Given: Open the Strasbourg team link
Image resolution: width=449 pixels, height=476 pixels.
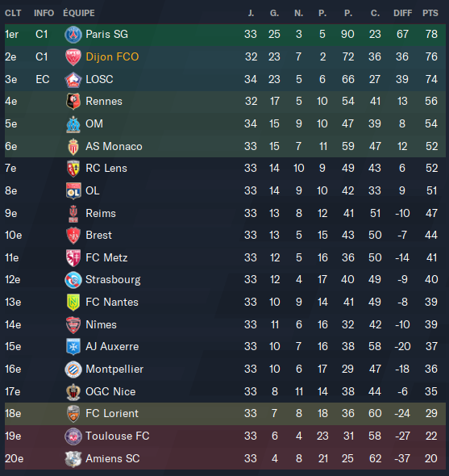Looking at the screenshot, I should click(x=113, y=280).
